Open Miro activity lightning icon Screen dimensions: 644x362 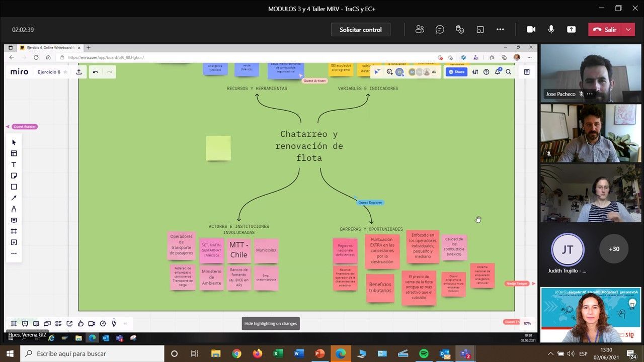click(114, 323)
